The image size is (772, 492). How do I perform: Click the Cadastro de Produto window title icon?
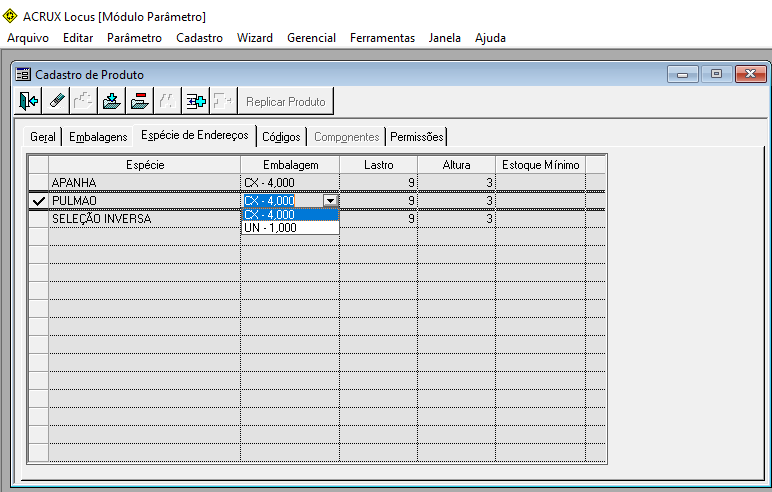click(23, 74)
